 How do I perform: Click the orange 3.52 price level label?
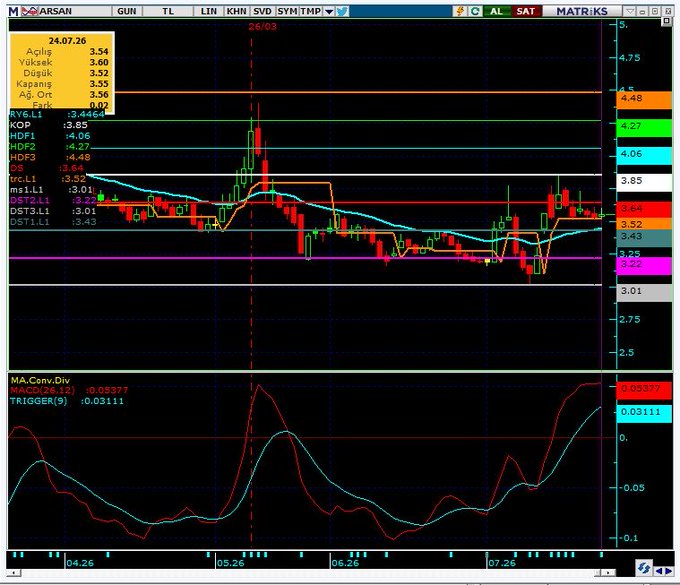[644, 224]
